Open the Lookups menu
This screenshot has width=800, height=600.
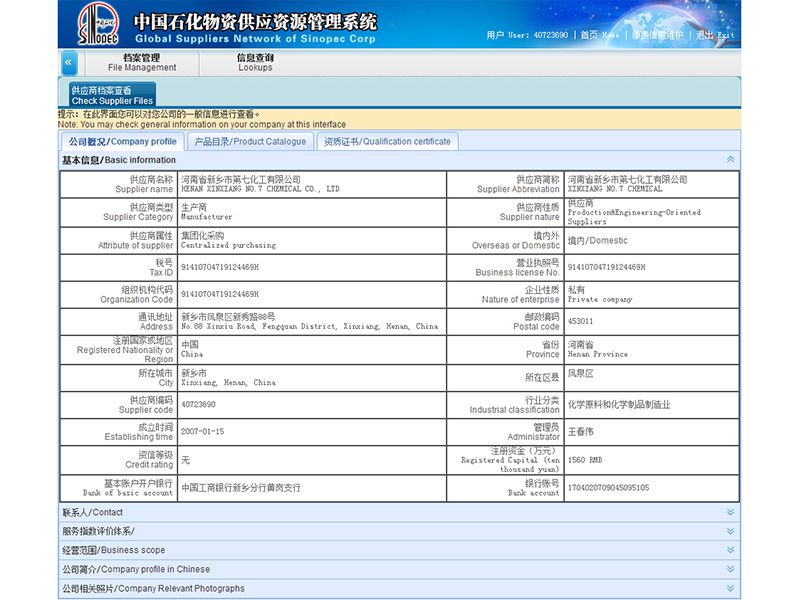(x=255, y=63)
